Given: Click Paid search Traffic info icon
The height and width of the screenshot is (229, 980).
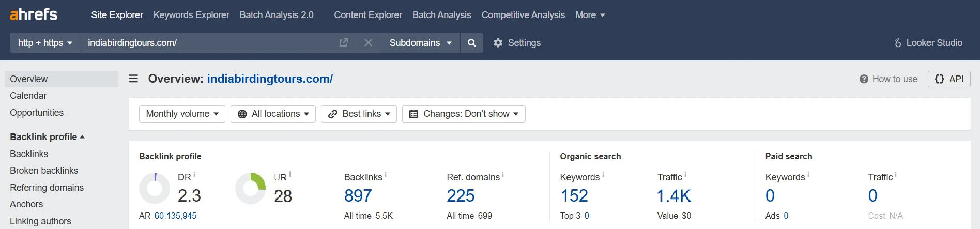Looking at the screenshot, I should [x=896, y=175].
